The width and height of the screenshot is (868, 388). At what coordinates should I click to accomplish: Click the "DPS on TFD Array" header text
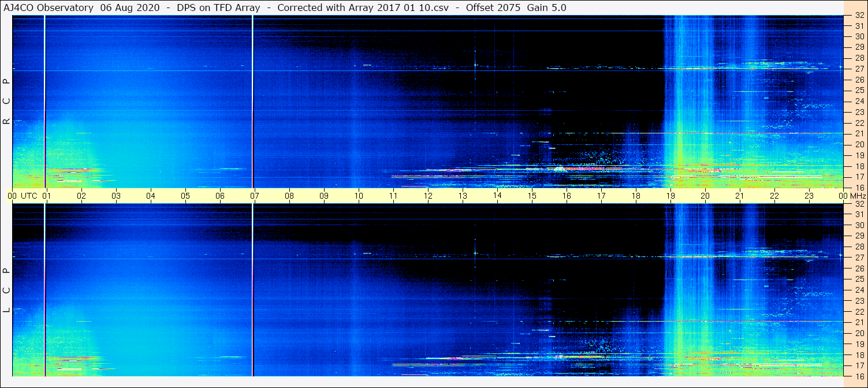219,8
